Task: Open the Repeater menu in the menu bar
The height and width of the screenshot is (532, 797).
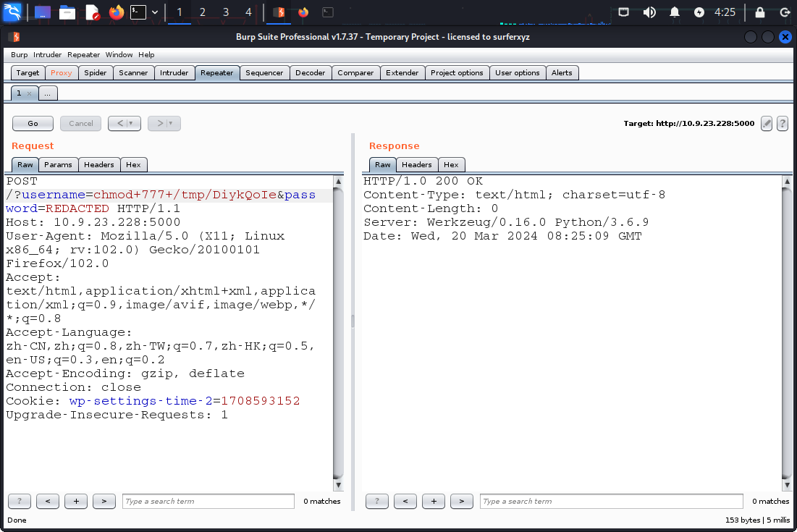Action: tap(83, 54)
